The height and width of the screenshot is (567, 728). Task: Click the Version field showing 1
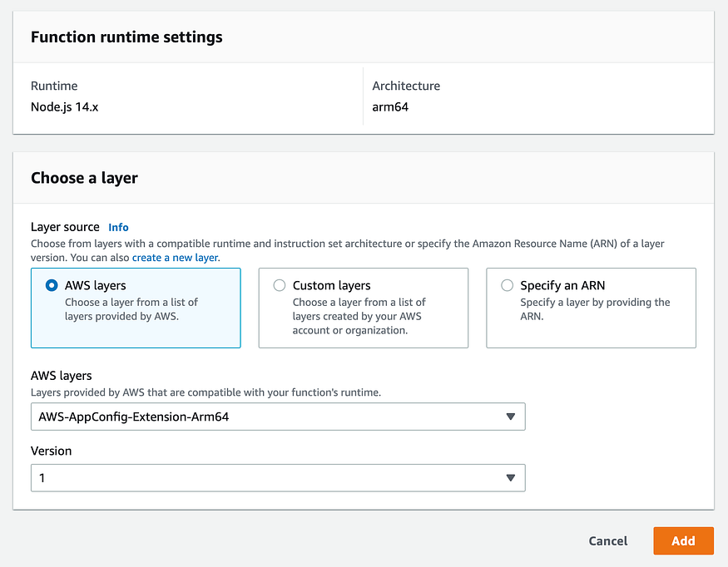click(x=278, y=478)
